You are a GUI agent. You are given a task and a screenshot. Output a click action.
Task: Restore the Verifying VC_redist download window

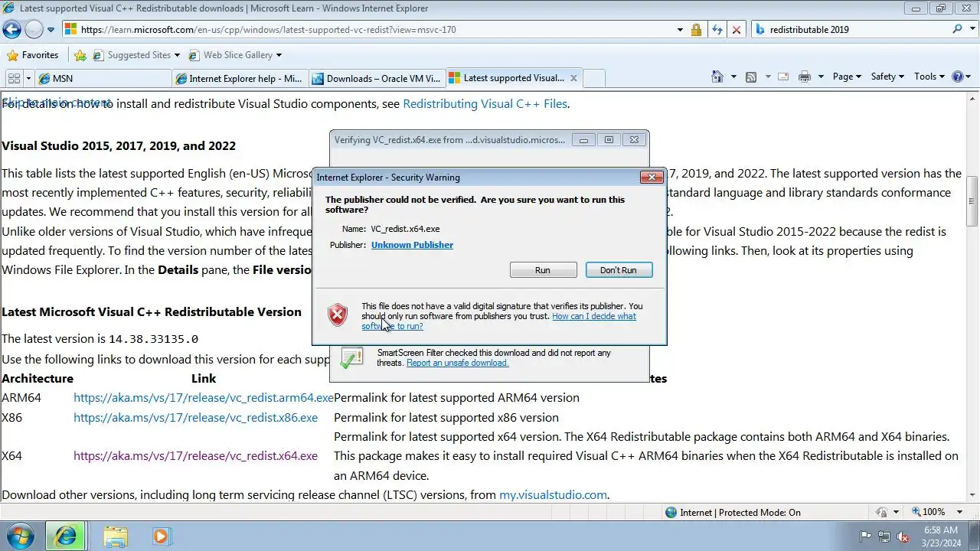pos(609,140)
